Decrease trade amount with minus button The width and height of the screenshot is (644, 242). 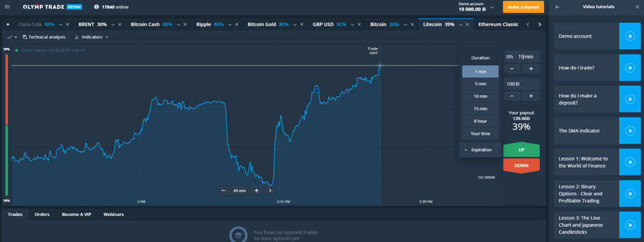coord(511,96)
